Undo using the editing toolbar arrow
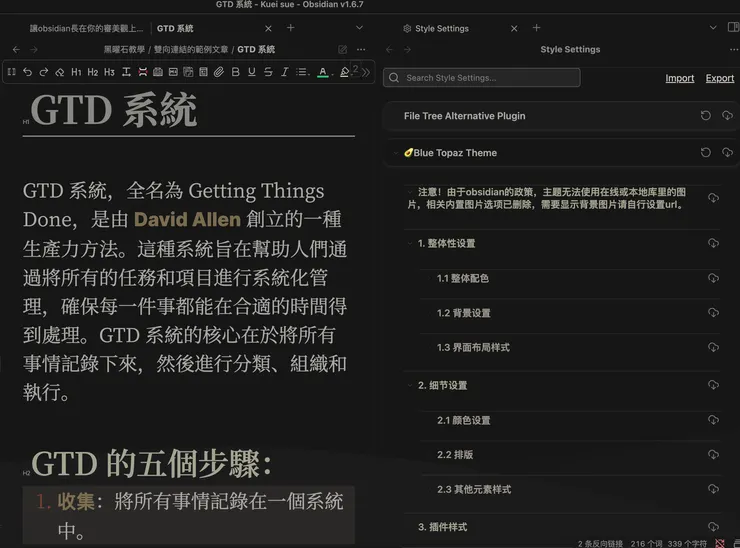 [28, 72]
